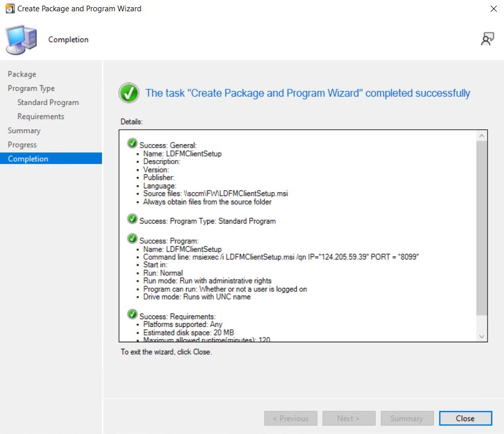This screenshot has height=434, width=504.
Task: Select the Package step in the sidebar
Action: (x=22, y=74)
